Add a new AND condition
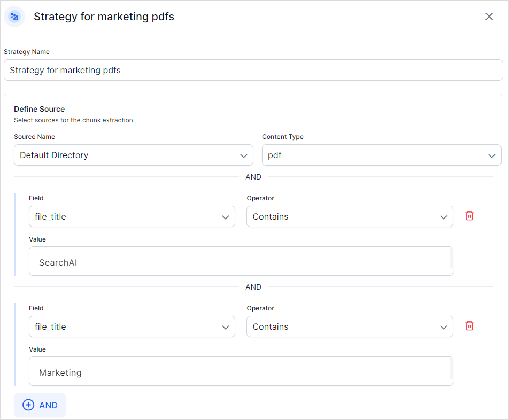Viewport: 509px width, 420px height. (40, 405)
